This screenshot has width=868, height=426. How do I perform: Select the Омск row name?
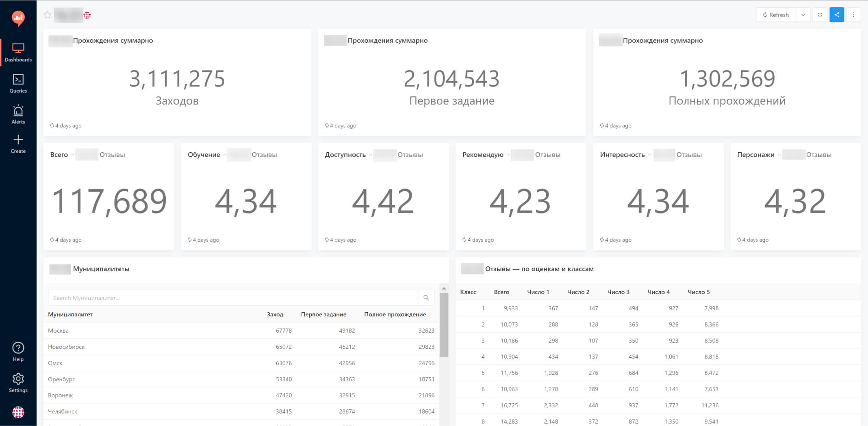pyautogui.click(x=55, y=363)
